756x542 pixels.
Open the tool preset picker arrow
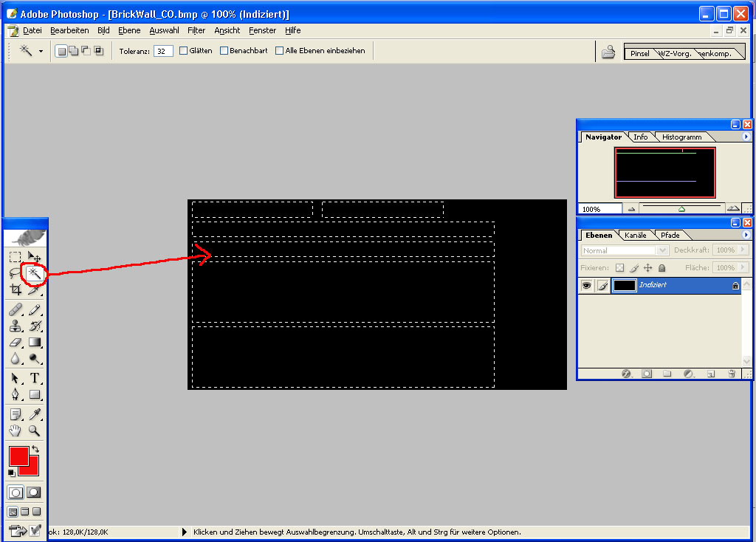(41, 51)
